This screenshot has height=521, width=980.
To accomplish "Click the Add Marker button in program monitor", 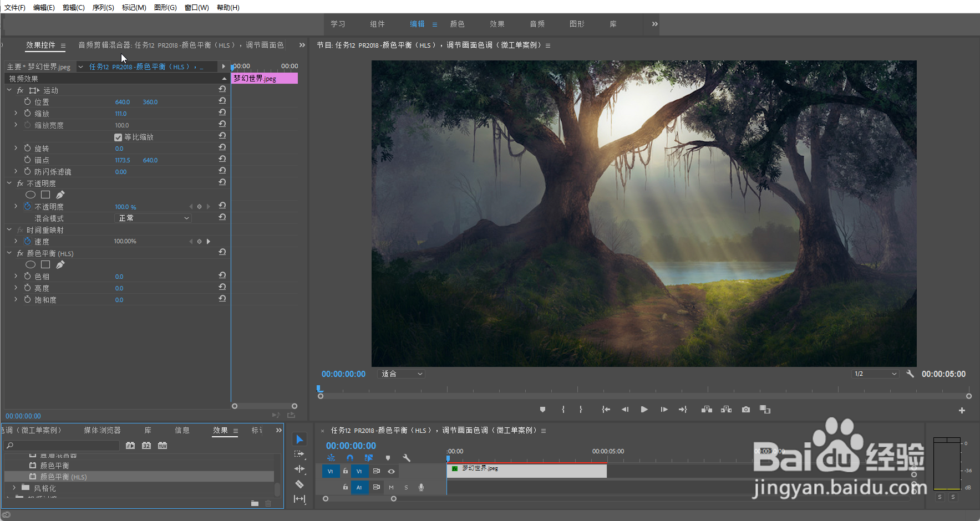I will point(542,410).
